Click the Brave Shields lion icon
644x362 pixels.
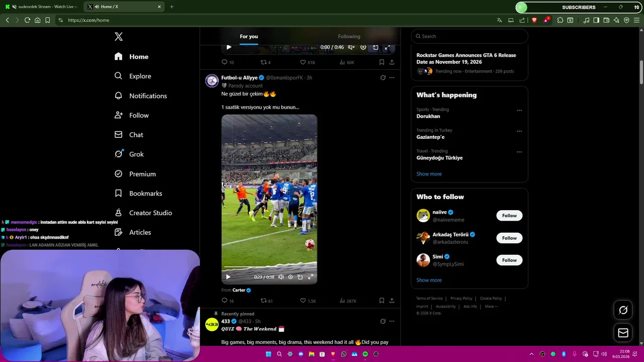coord(534,20)
